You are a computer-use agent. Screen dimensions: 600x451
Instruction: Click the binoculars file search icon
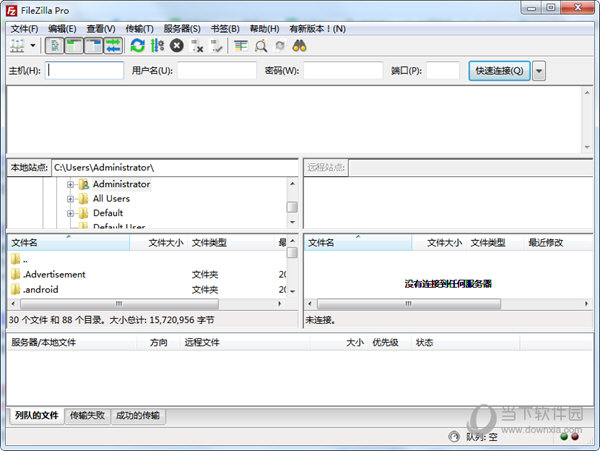click(x=299, y=46)
